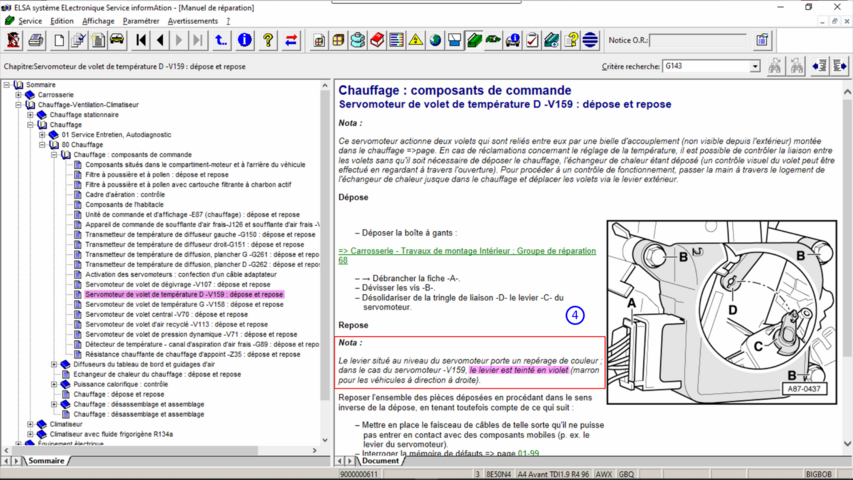853x480 pixels.
Task: Click the first binoculars search icon
Action: tap(775, 66)
